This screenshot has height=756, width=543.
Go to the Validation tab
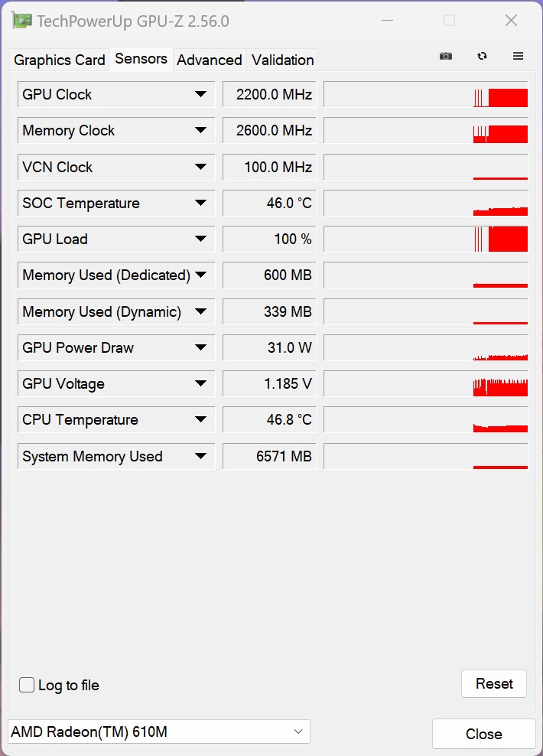(283, 60)
